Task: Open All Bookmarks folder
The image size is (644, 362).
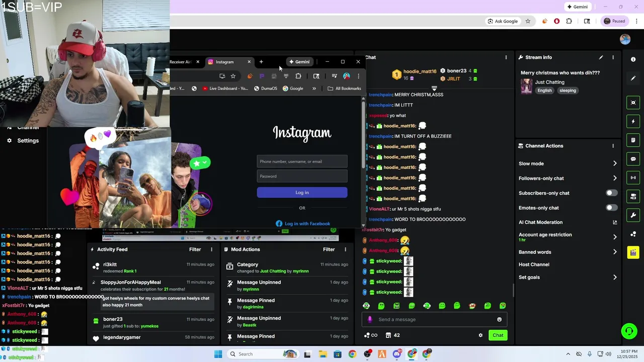Action: (x=344, y=88)
